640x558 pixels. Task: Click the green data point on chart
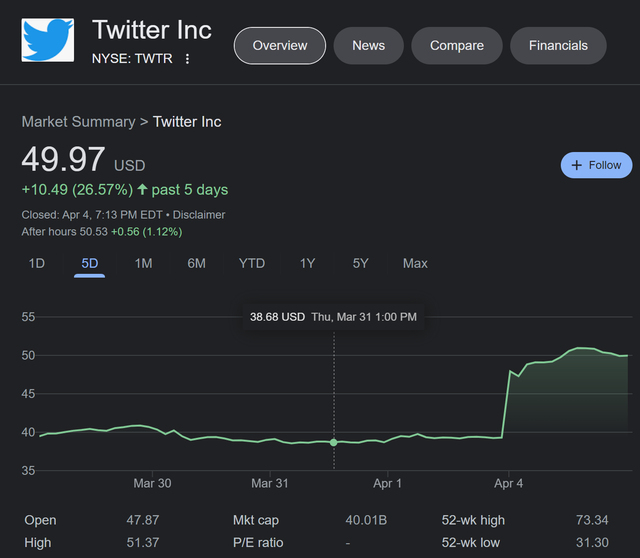pyautogui.click(x=333, y=442)
